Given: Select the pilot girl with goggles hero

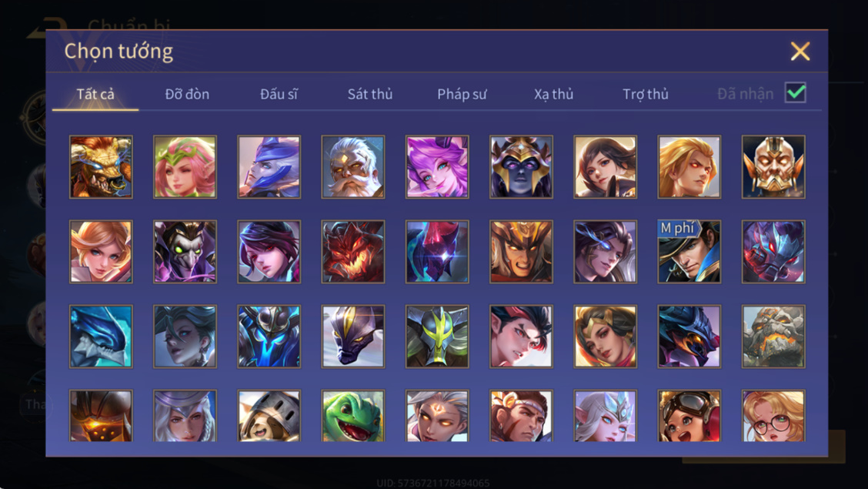Looking at the screenshot, I should coord(689,415).
